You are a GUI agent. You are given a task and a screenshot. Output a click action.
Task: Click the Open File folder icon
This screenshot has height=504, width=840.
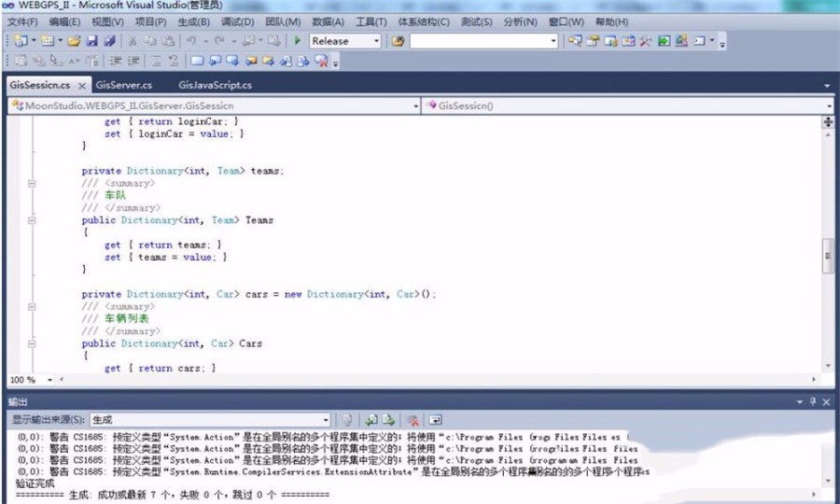point(75,41)
